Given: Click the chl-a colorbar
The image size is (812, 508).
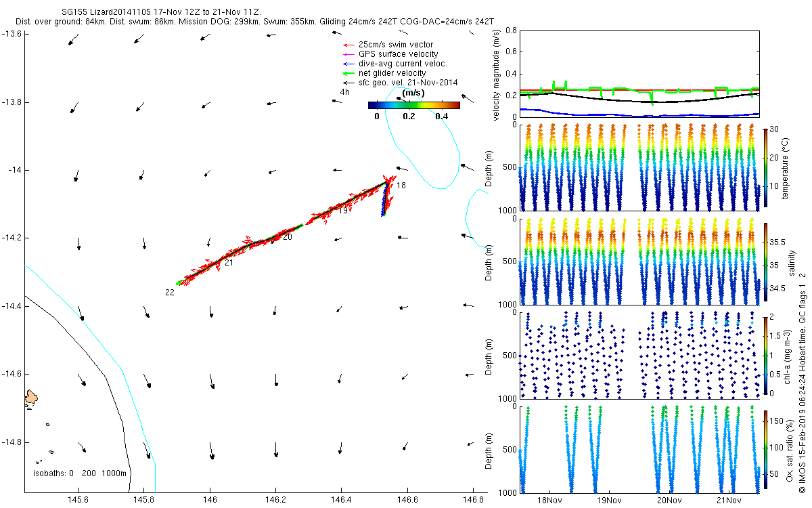Looking at the screenshot, I should (765, 354).
